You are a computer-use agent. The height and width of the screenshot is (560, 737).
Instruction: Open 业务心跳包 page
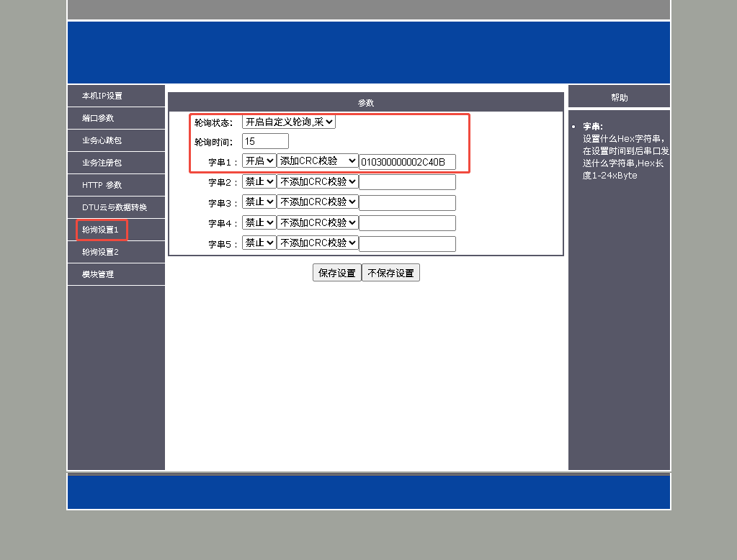coord(102,140)
